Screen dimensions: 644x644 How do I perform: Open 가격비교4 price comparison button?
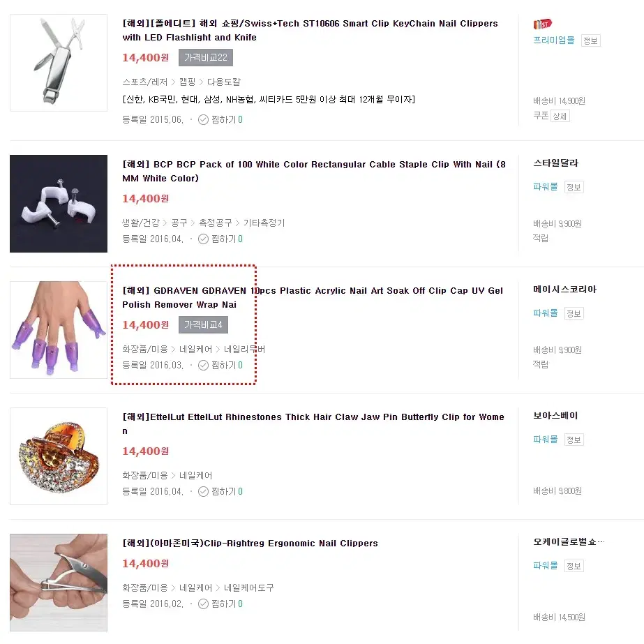click(x=203, y=325)
